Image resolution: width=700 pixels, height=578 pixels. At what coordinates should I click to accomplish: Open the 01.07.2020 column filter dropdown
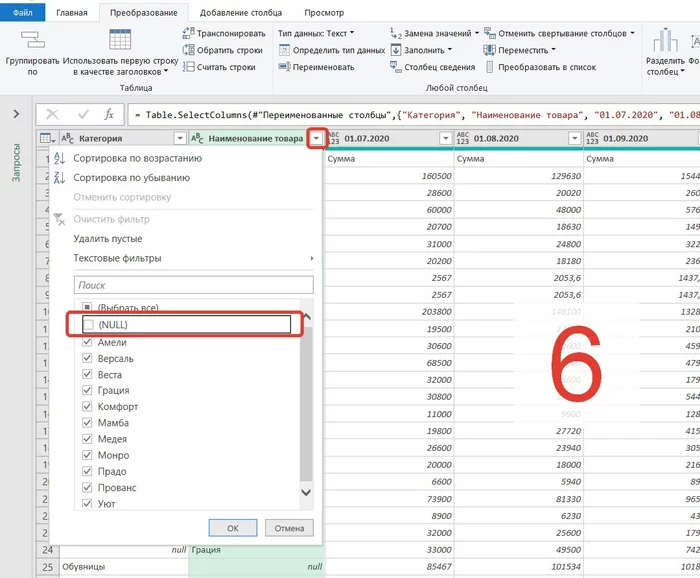(x=446, y=138)
